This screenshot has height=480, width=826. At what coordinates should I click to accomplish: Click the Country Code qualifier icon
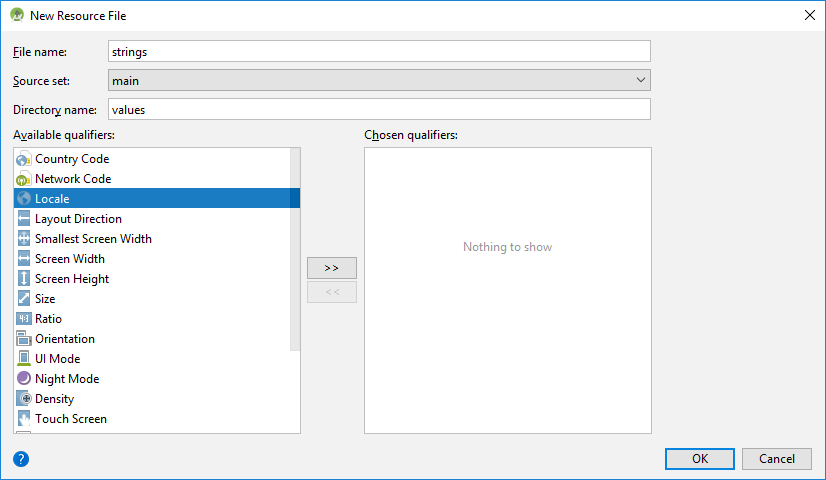(24, 159)
